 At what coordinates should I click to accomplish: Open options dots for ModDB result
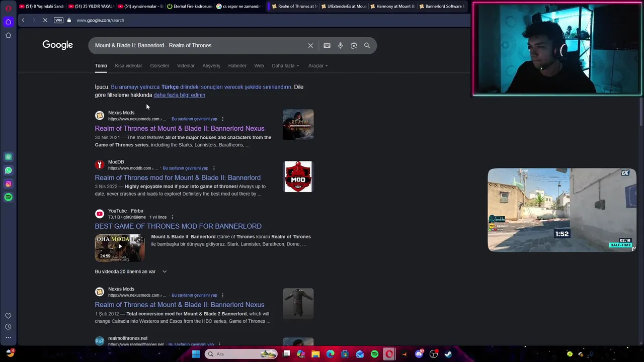214,168
